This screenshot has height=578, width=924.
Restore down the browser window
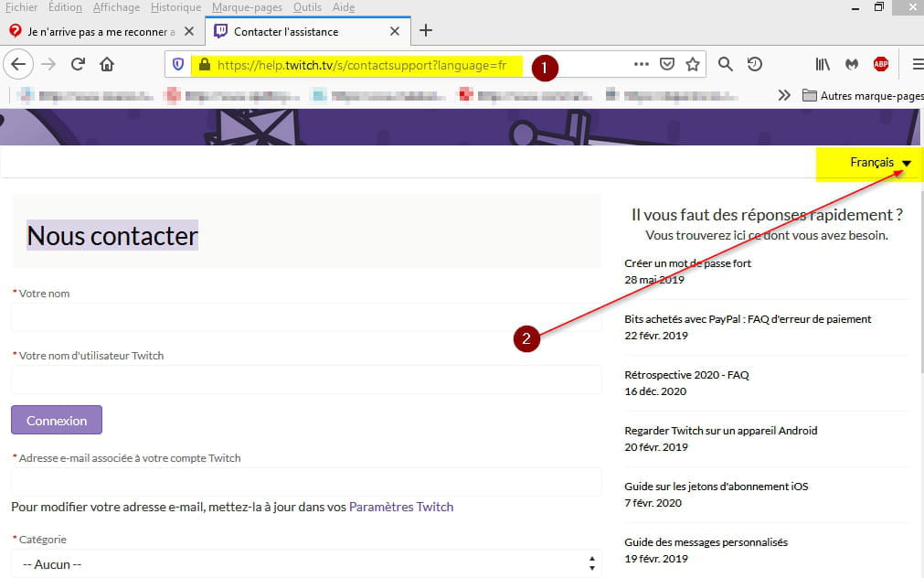click(x=878, y=7)
